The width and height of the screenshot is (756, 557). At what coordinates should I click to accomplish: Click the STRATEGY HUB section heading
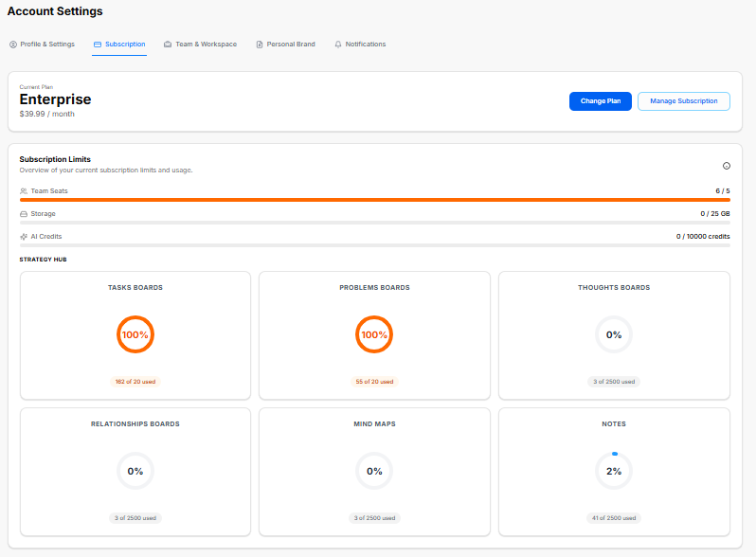(x=43, y=260)
